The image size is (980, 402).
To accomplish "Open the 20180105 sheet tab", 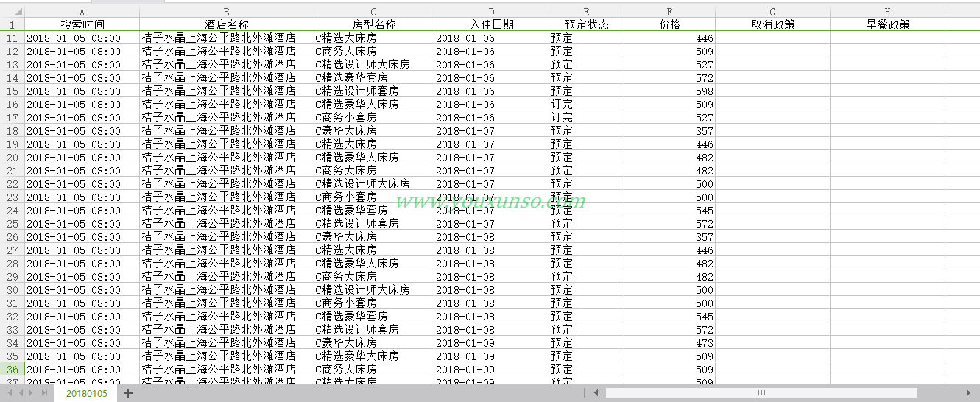I will [x=86, y=394].
